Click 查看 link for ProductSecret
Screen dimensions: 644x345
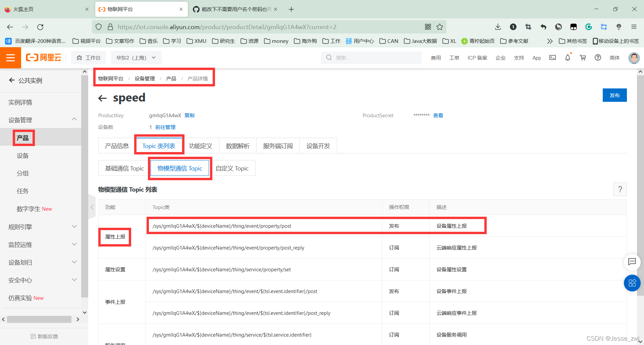click(x=438, y=116)
